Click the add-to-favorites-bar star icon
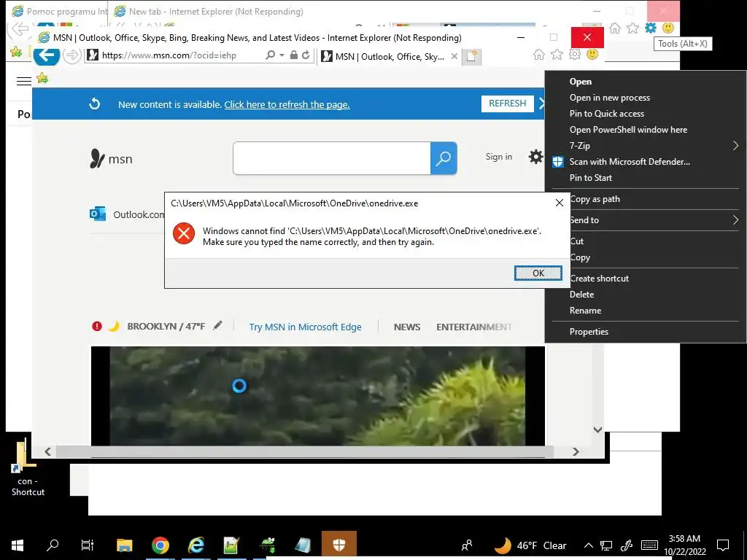The width and height of the screenshot is (747, 560). point(42,77)
